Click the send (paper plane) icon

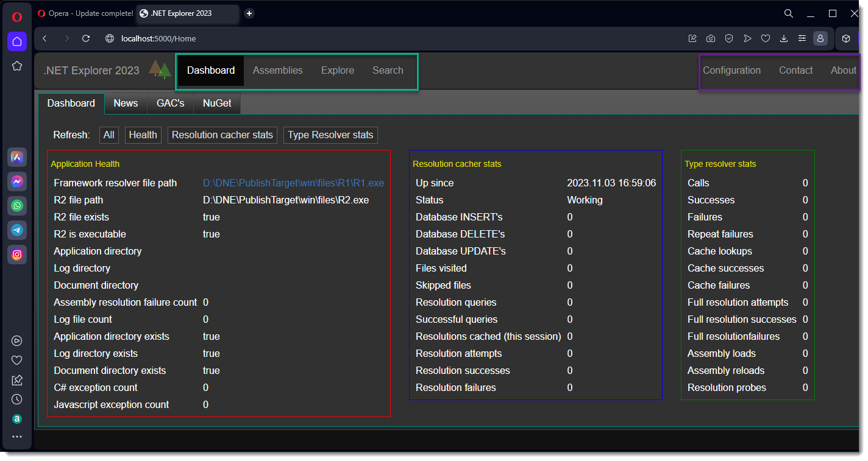click(747, 38)
